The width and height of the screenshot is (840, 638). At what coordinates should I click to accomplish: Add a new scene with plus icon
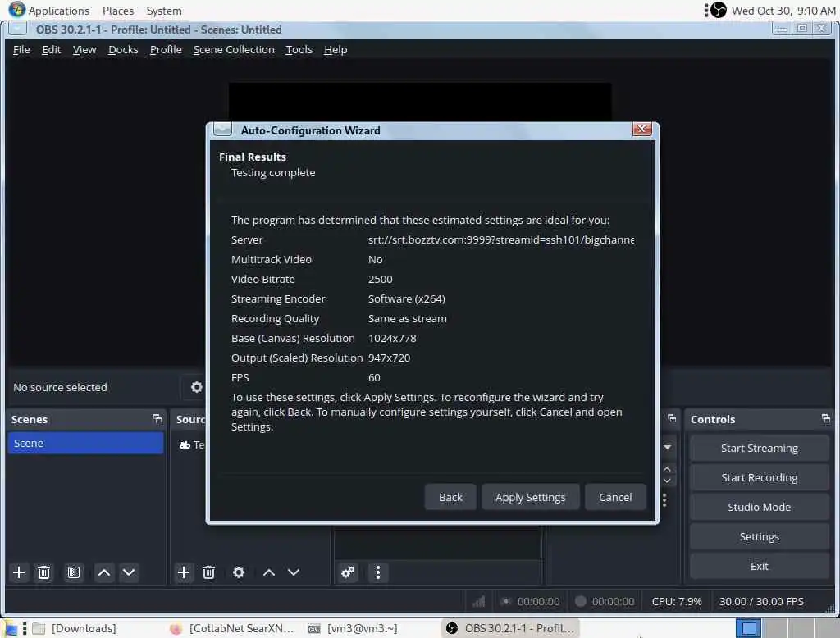(19, 572)
